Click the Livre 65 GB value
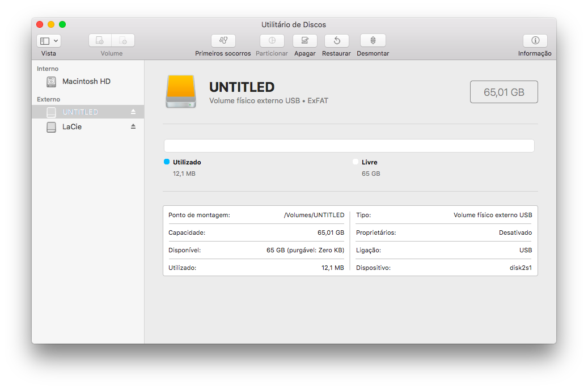This screenshot has height=389, width=588. (371, 174)
